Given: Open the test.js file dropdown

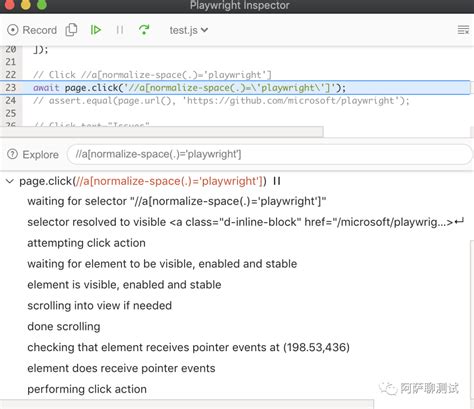Looking at the screenshot, I should [x=189, y=30].
